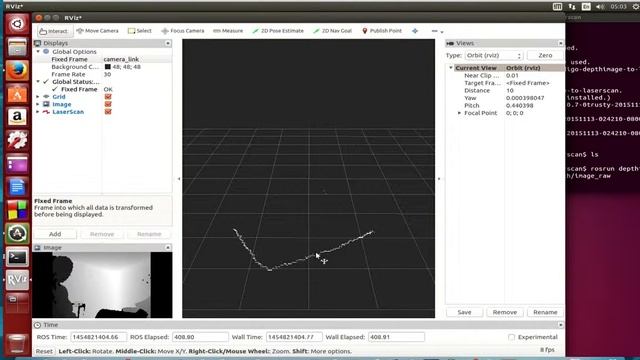
Task: Open the Trash icon in launcher
Action: click(17, 343)
